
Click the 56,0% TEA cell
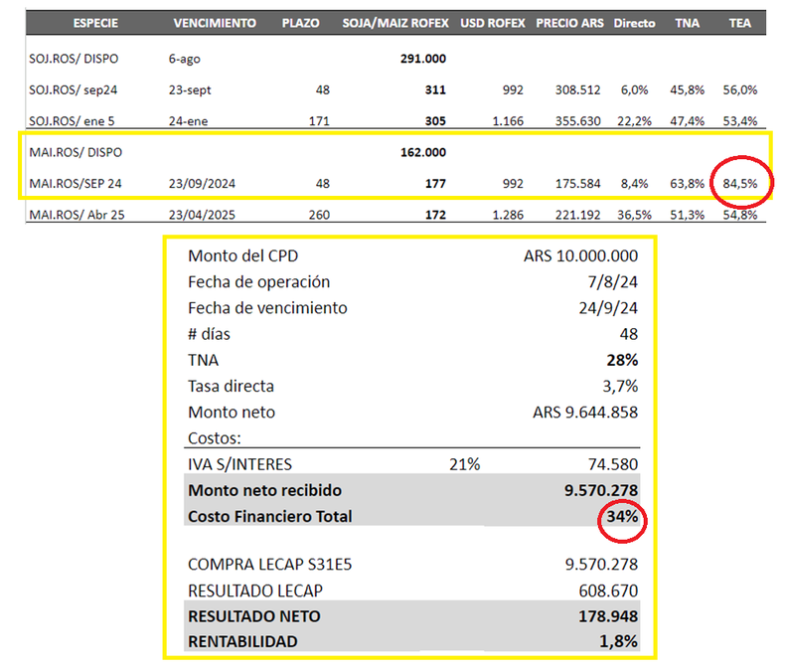pyautogui.click(x=740, y=90)
